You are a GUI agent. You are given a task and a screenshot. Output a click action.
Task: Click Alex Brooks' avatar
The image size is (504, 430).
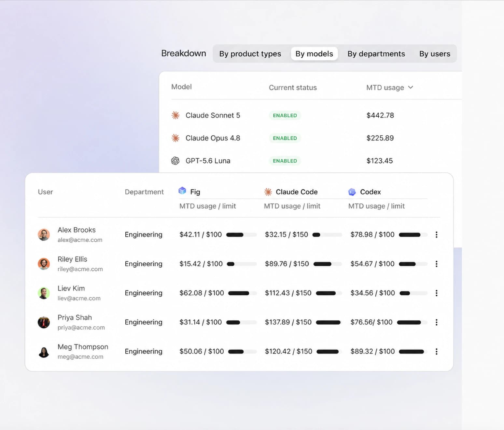point(44,235)
